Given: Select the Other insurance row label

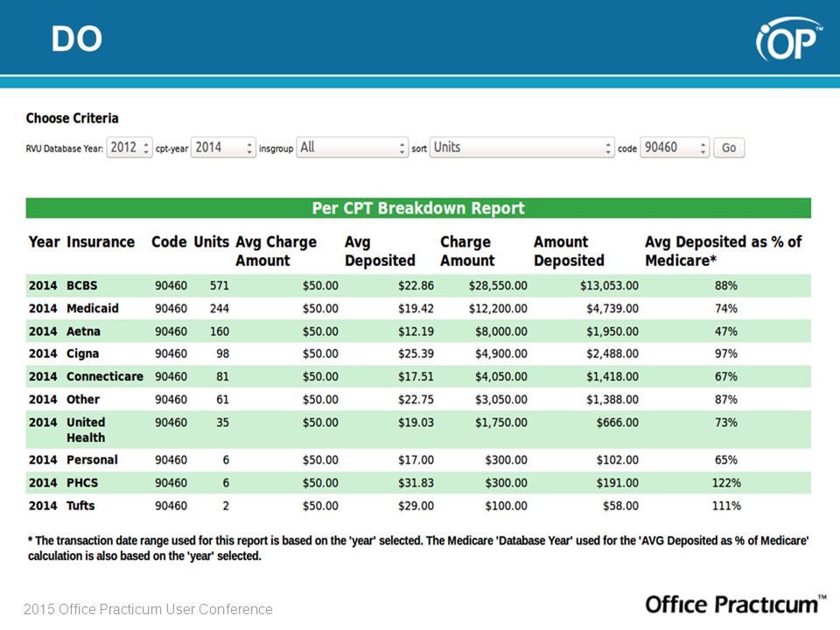Looking at the screenshot, I should (x=83, y=400).
